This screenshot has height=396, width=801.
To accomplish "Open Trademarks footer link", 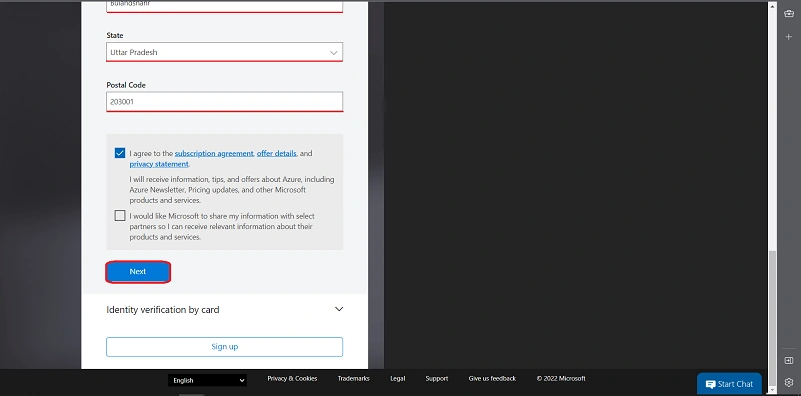I will (354, 379).
